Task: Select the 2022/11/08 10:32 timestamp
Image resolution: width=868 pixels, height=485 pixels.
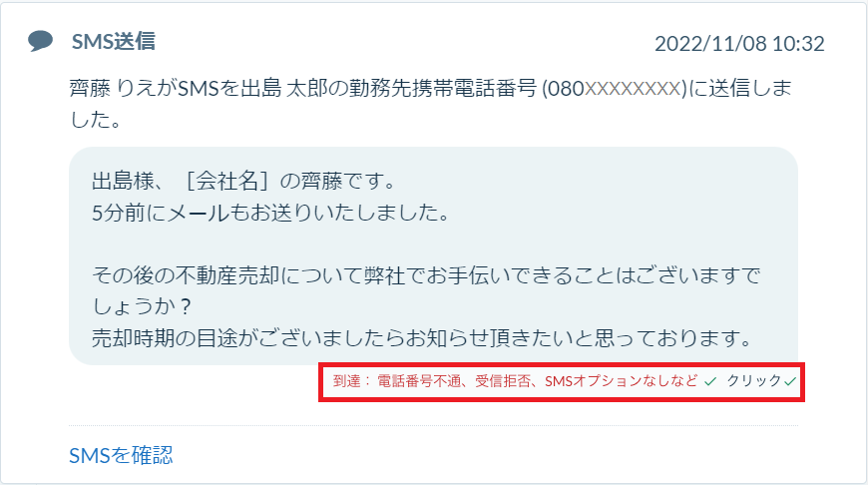Action: (739, 44)
